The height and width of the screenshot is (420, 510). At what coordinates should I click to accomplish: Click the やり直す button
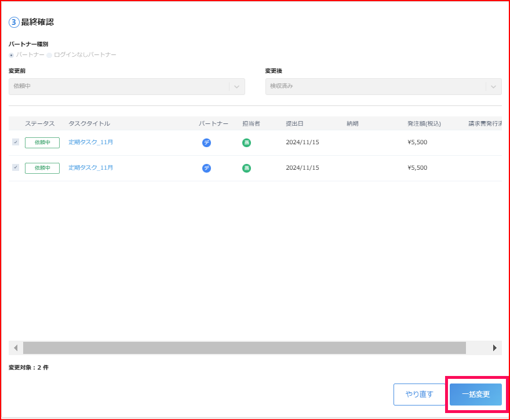pos(419,395)
